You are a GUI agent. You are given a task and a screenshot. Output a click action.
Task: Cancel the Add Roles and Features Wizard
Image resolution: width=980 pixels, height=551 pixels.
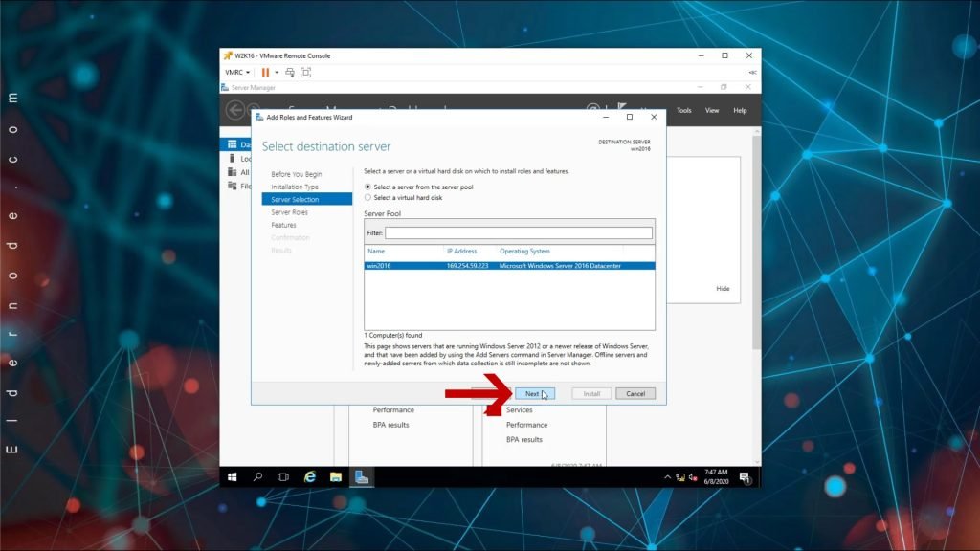[635, 393]
